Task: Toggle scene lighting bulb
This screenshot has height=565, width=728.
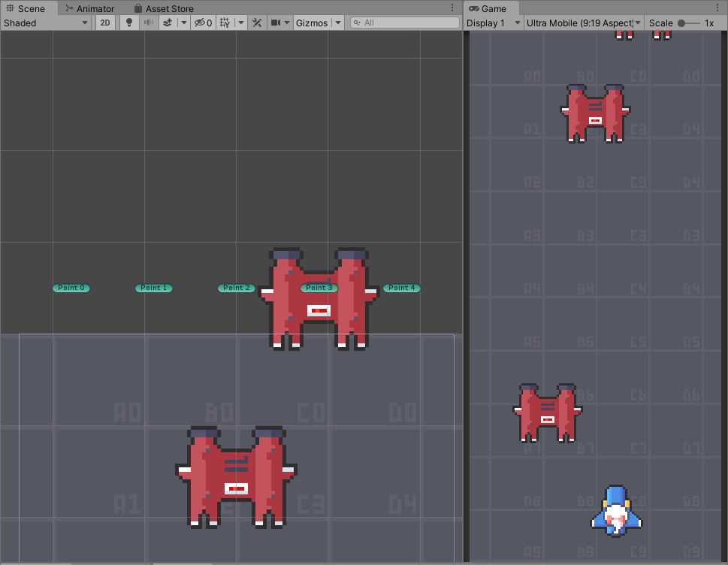Action: click(129, 23)
